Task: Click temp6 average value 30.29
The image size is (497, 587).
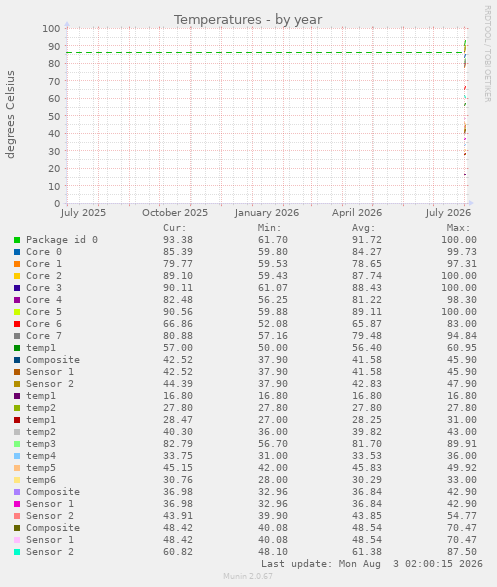Action: click(367, 480)
